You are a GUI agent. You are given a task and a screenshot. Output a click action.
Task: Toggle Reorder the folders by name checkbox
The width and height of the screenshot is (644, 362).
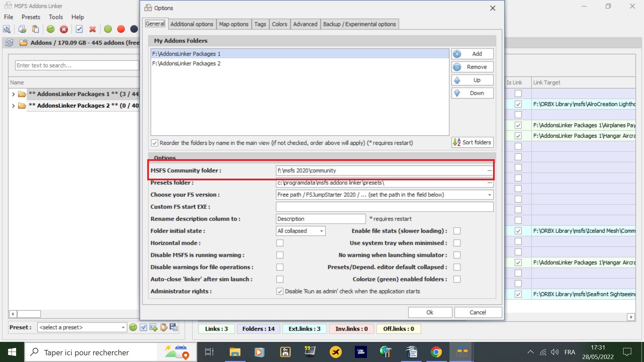pyautogui.click(x=154, y=143)
